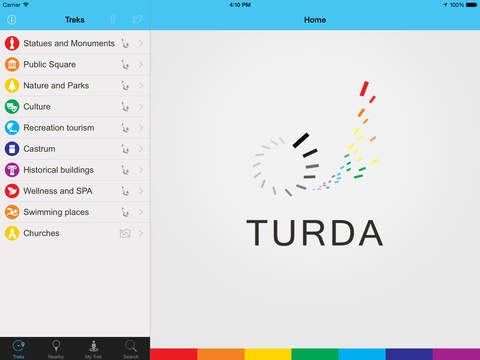
Task: Switch to the Nearby tab
Action: tap(56, 349)
